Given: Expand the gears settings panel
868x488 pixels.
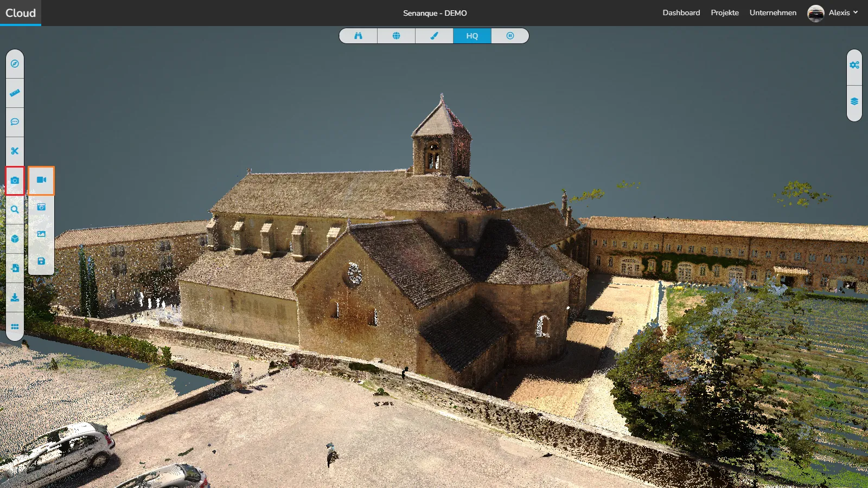Looking at the screenshot, I should [854, 65].
